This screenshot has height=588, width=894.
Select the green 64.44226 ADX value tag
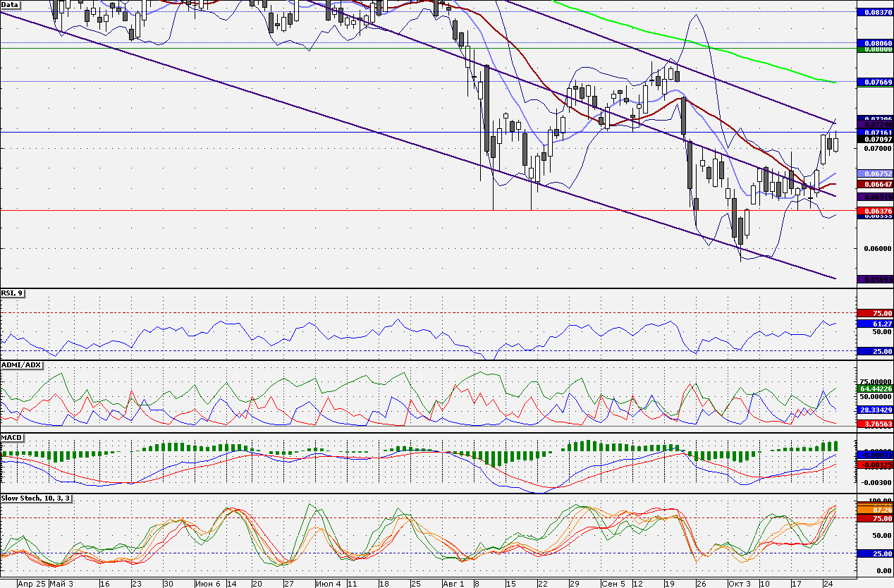click(x=874, y=388)
